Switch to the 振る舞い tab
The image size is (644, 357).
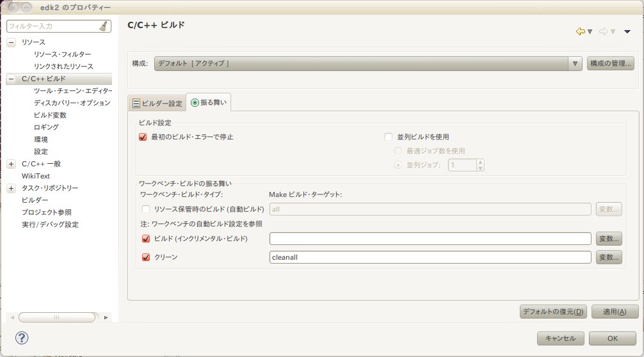(x=209, y=102)
